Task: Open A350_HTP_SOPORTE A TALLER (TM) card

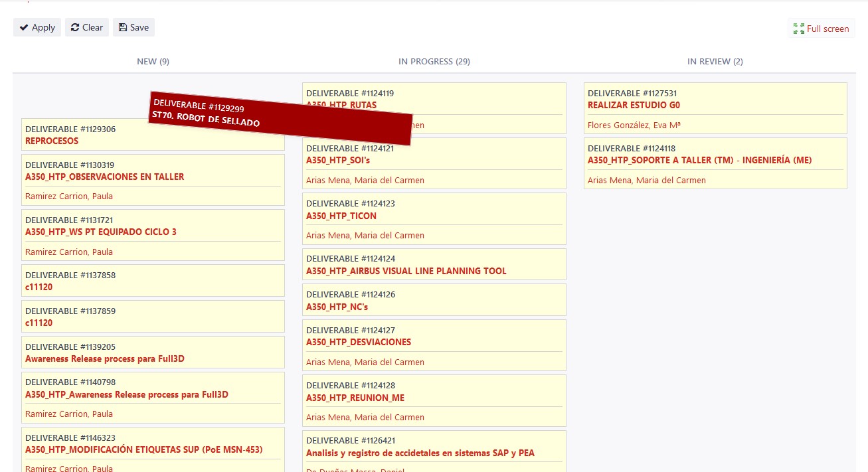Action: click(699, 160)
